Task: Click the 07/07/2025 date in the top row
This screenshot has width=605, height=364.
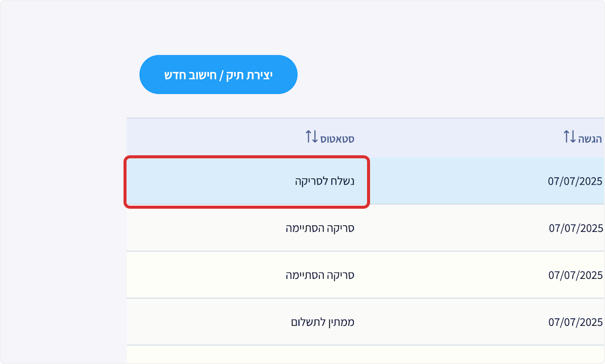Action: (575, 181)
